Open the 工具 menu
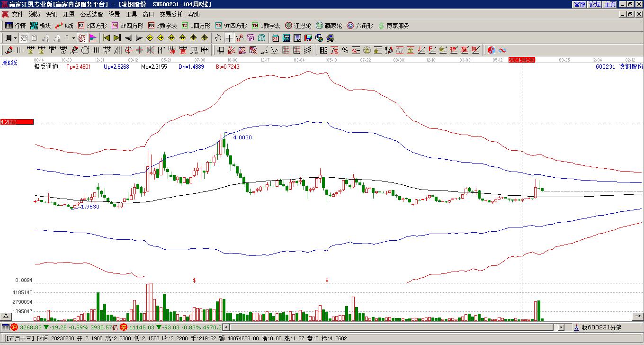The image size is (644, 345). (x=131, y=15)
